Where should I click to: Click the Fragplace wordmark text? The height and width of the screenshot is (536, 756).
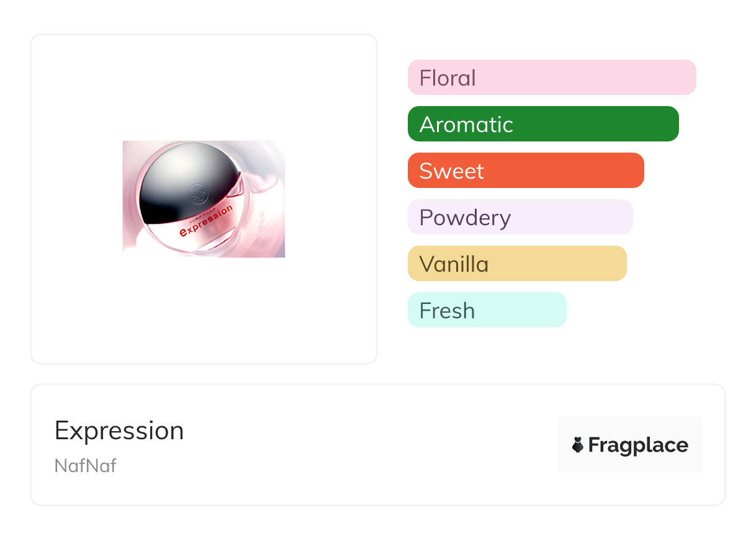coord(638,445)
